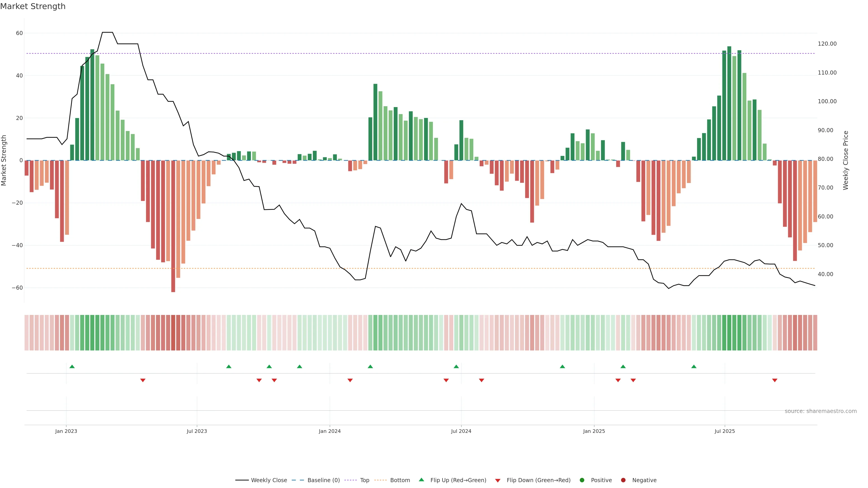Click the Market Strength chart title
Screen dimensions: 868x488
[x=33, y=6]
